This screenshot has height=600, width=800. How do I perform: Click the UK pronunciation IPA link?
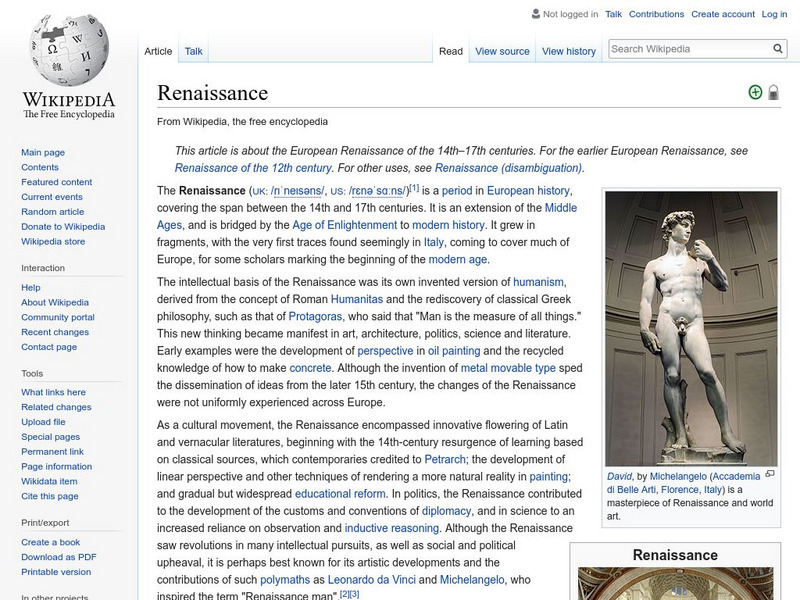(x=297, y=191)
